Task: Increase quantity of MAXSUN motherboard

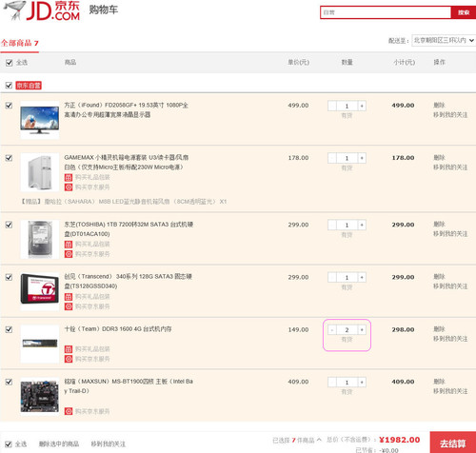Action: pyautogui.click(x=362, y=383)
